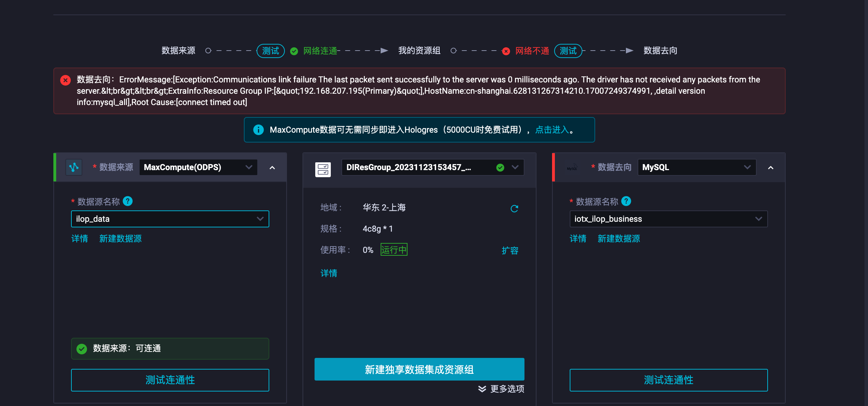Image resolution: width=868 pixels, height=406 pixels.
Task: Open the DIResGroup resource group dropdown
Action: (433, 167)
